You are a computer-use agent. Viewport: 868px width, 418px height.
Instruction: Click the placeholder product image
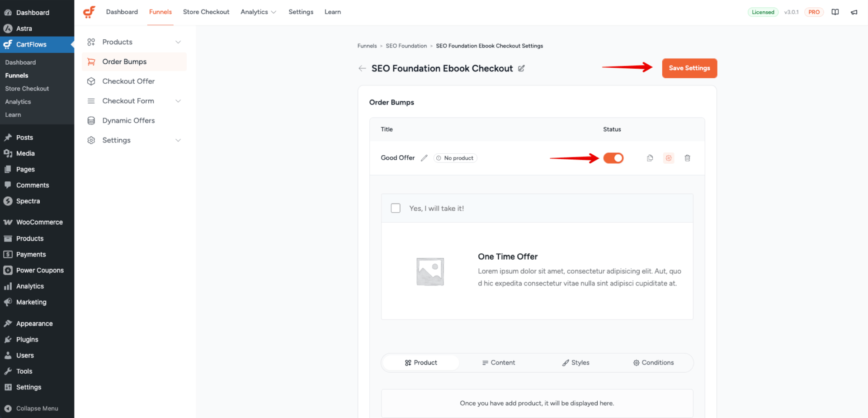pyautogui.click(x=430, y=271)
